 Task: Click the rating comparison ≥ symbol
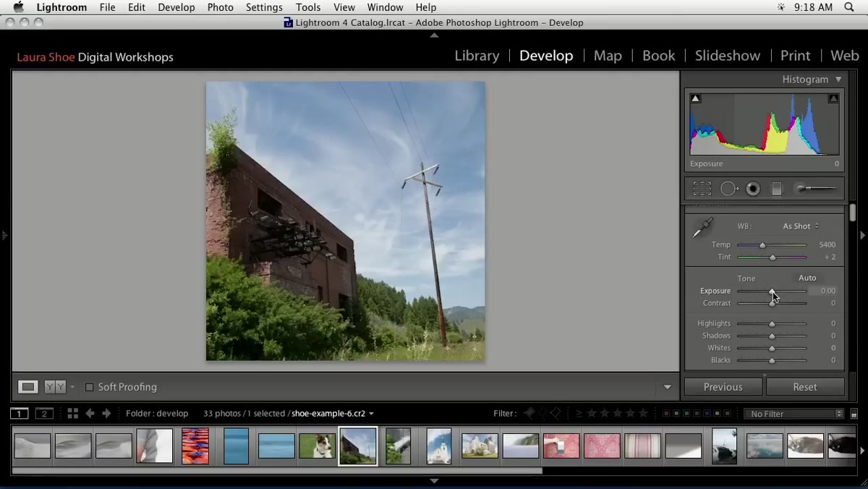[x=579, y=414]
